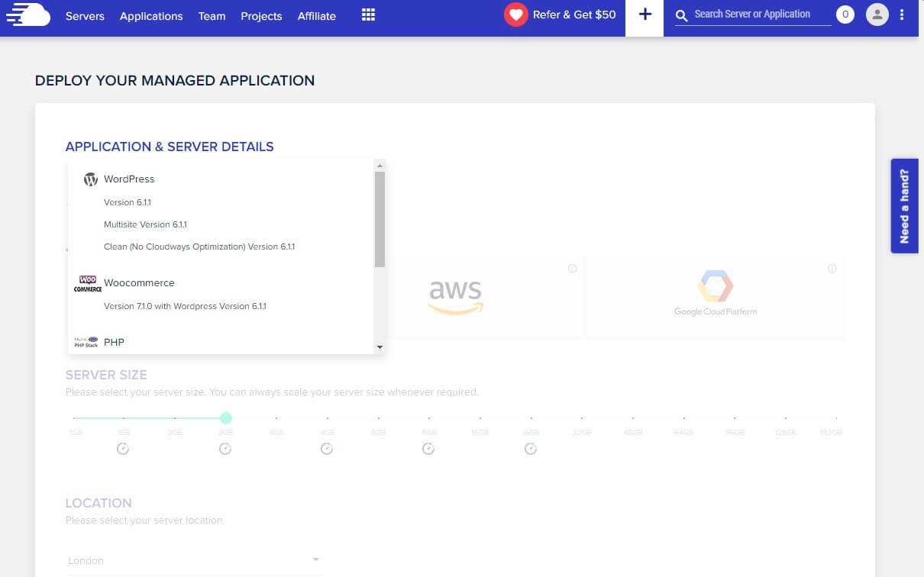Choose the AWS provider card
The height and width of the screenshot is (577, 924).
click(x=456, y=298)
